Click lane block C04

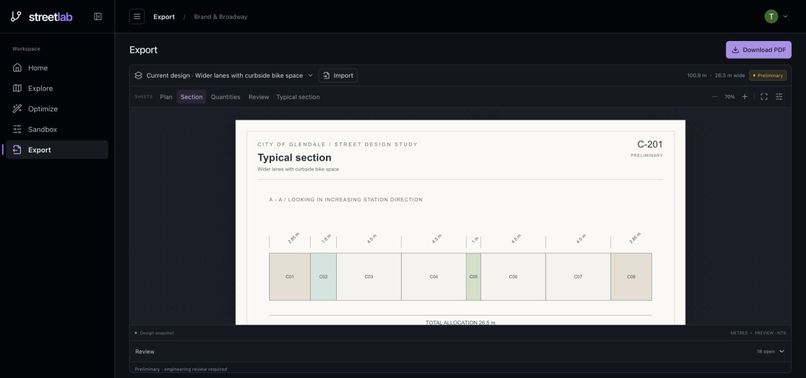click(x=434, y=277)
